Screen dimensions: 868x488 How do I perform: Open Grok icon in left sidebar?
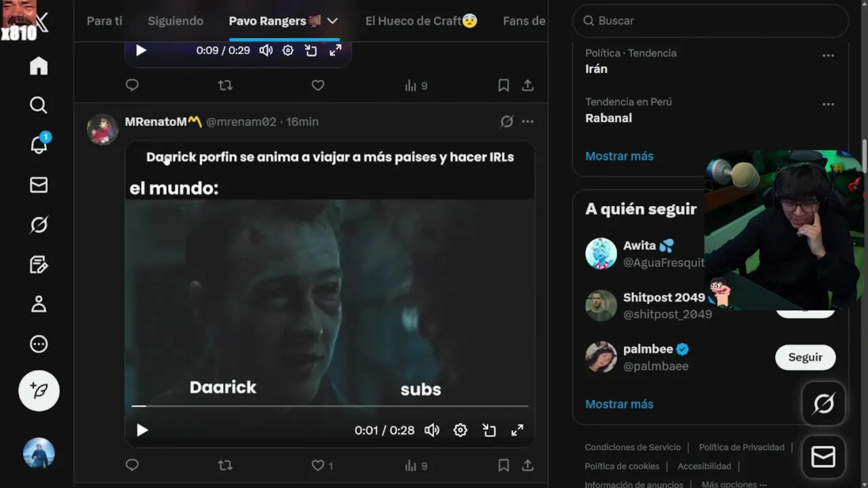tap(39, 224)
